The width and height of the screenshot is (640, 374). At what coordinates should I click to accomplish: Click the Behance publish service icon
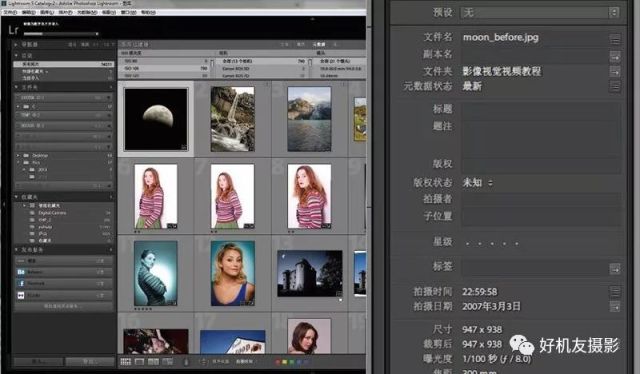click(x=21, y=272)
